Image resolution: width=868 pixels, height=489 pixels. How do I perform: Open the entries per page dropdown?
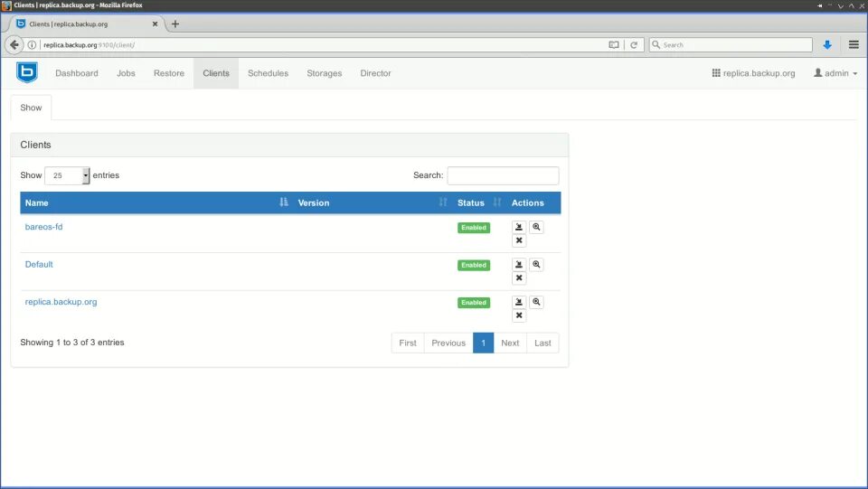point(67,175)
